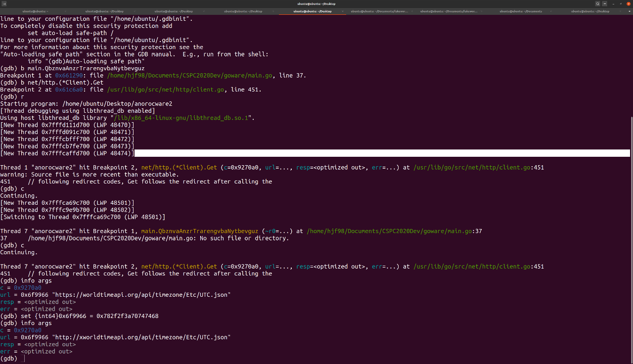The width and height of the screenshot is (633, 364).
Task: Click the terminal app icon in top-left corner
Action: (5, 3)
